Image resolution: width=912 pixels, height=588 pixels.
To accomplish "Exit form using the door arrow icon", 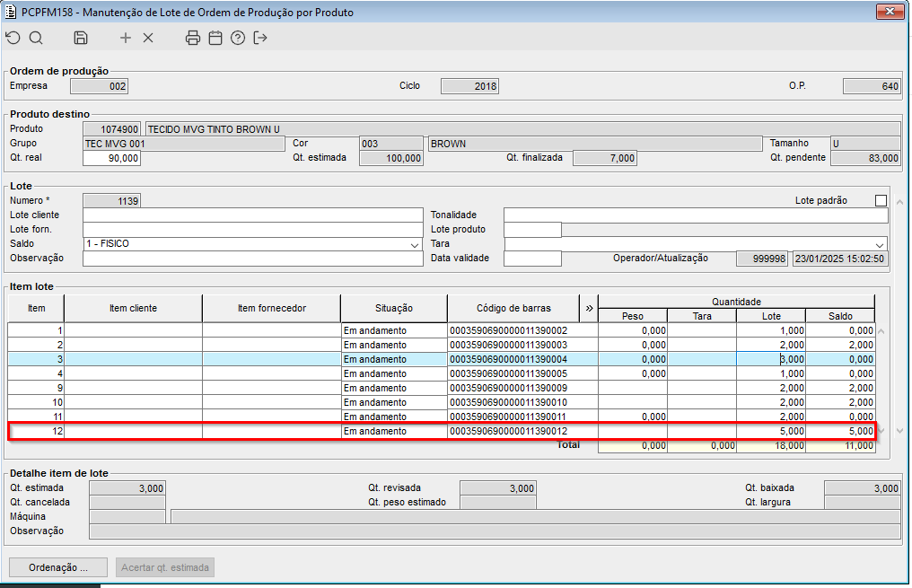I will [260, 38].
